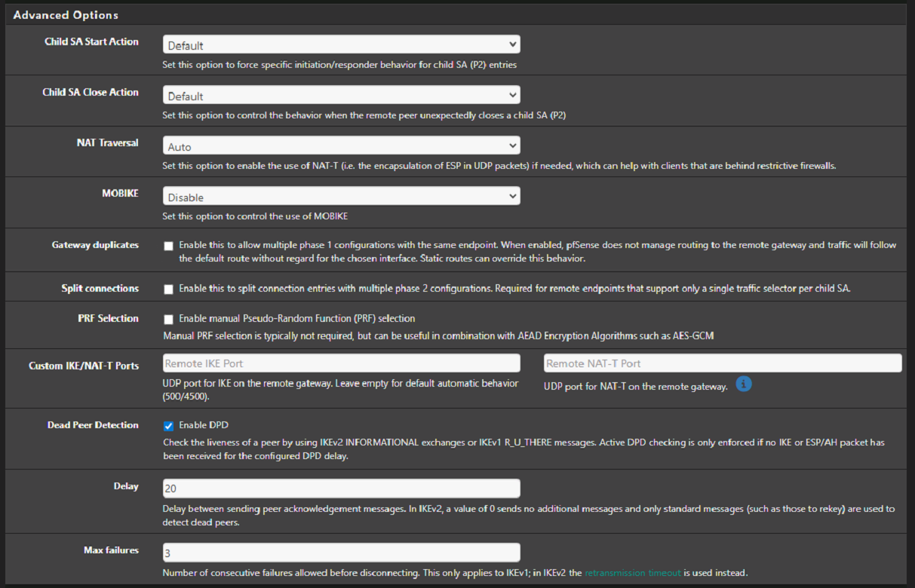915x588 pixels.
Task: Open the Child SA Close Action dropdown
Action: pyautogui.click(x=341, y=96)
